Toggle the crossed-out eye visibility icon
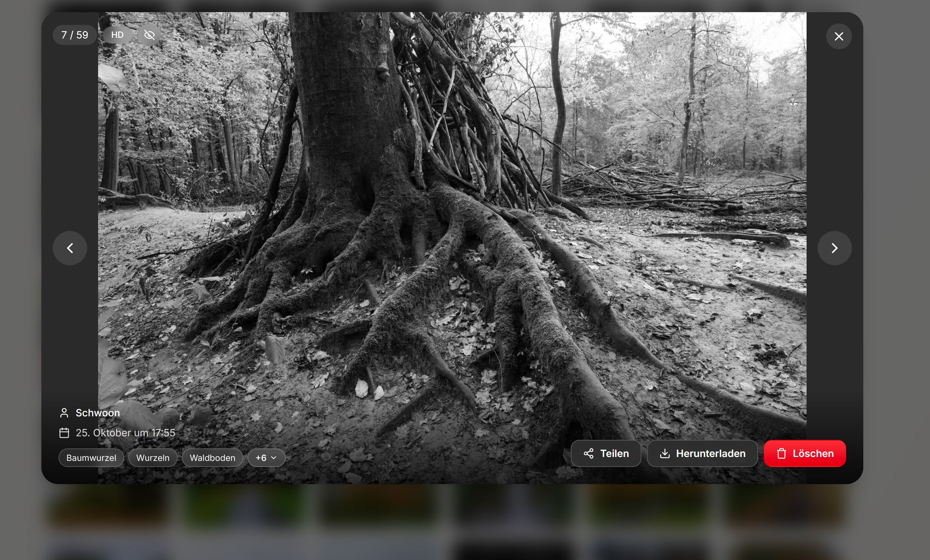The width and height of the screenshot is (930, 560). [149, 35]
